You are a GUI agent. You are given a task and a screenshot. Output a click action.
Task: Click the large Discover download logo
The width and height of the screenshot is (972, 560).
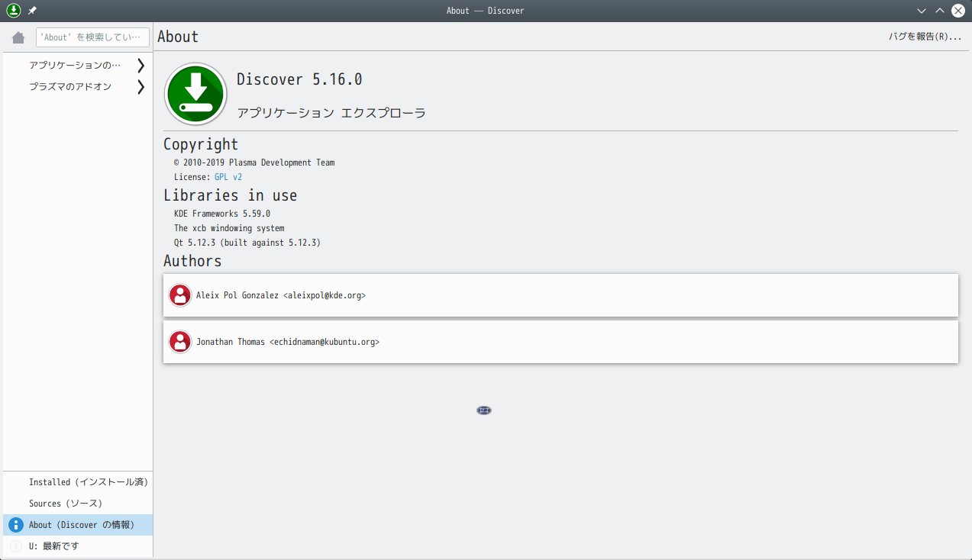click(x=196, y=94)
